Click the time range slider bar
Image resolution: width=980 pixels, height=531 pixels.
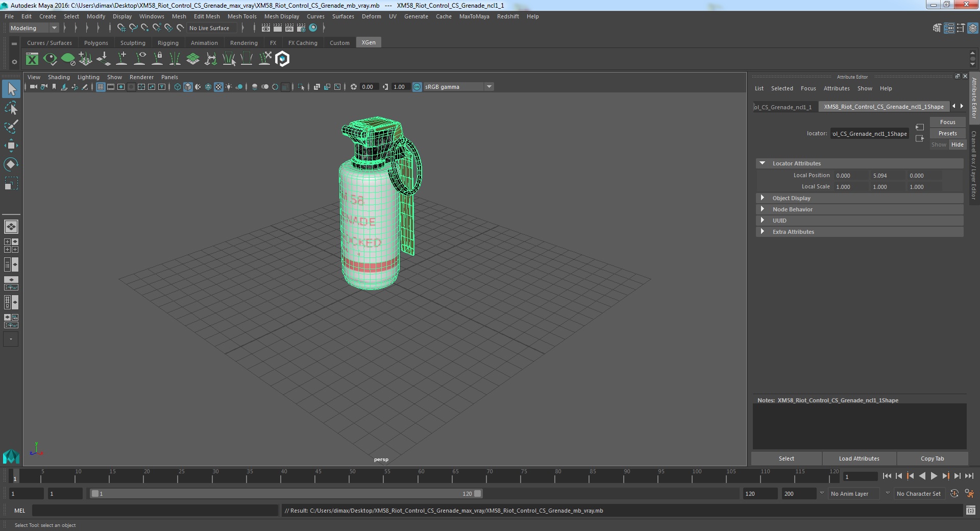286,494
